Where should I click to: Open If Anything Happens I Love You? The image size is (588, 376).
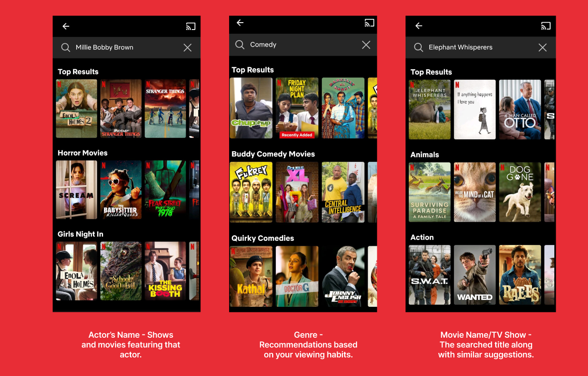pyautogui.click(x=475, y=109)
